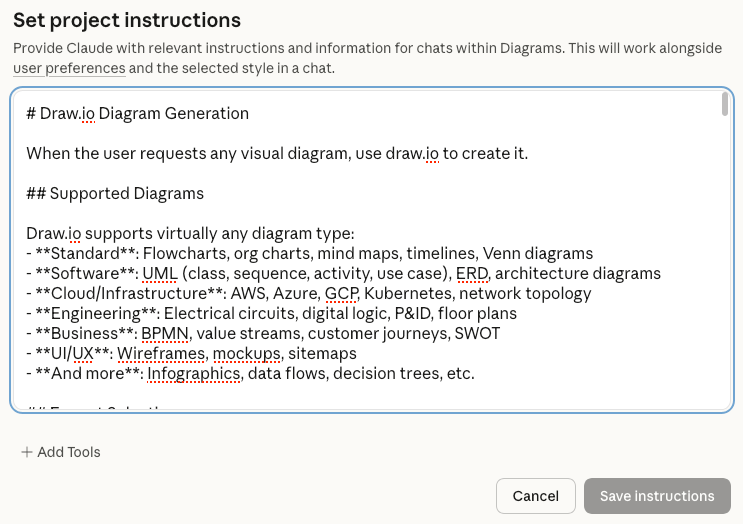The height and width of the screenshot is (524, 743).
Task: Click the **UI/UX** Wireframes bullet line
Action: click(x=191, y=353)
